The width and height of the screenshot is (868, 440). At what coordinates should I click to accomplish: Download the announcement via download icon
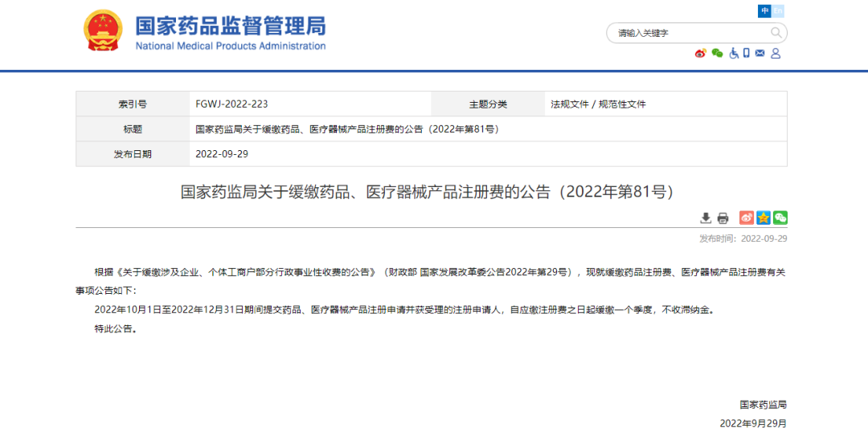click(706, 218)
